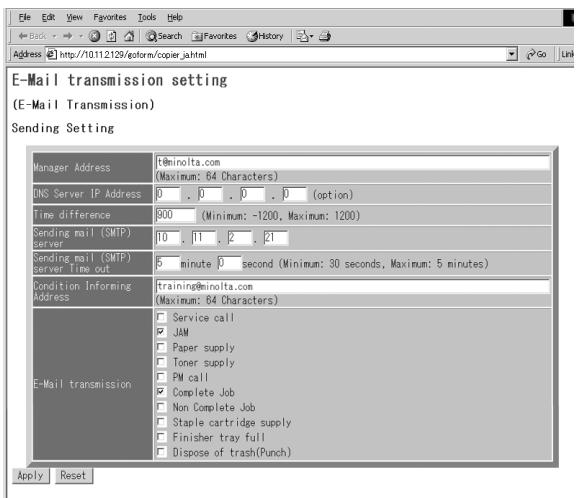The image size is (579, 498).
Task: Click the first DNS Server IP octet field
Action: click(168, 194)
